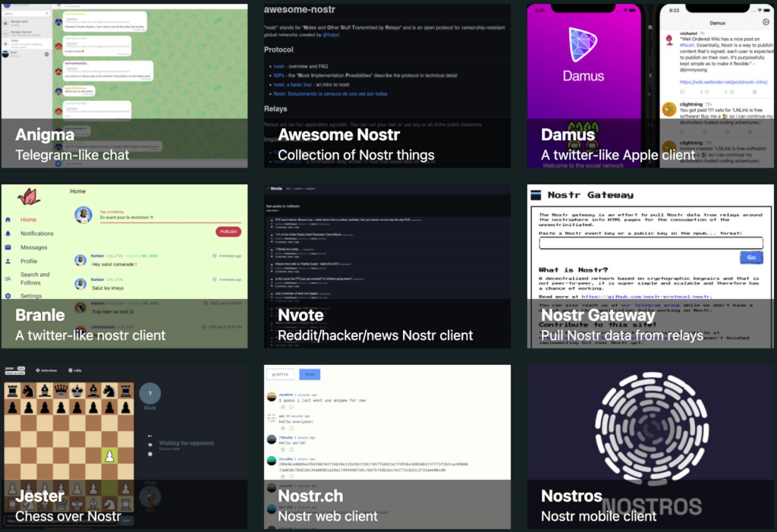Click the Home icon in Branle sidebar
777x532 pixels.
(x=8, y=220)
